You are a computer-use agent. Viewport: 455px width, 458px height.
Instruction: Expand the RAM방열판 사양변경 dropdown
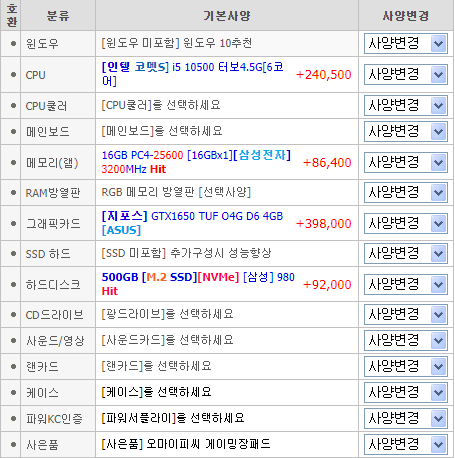point(405,192)
